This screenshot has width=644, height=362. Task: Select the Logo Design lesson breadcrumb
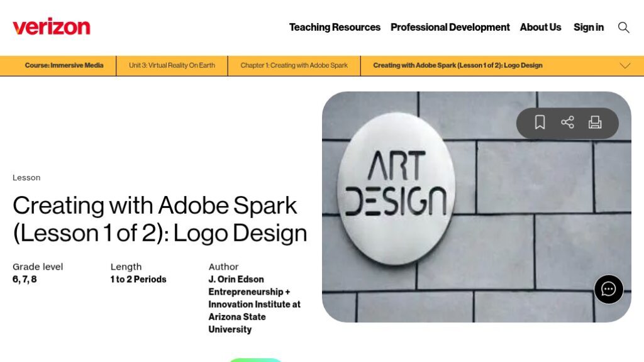tap(458, 65)
